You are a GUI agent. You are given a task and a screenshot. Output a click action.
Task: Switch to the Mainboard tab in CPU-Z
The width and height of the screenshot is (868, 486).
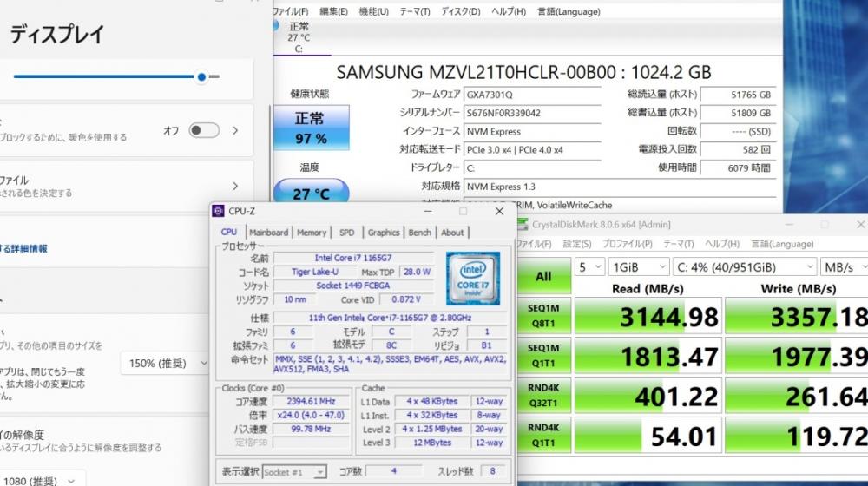coord(268,233)
